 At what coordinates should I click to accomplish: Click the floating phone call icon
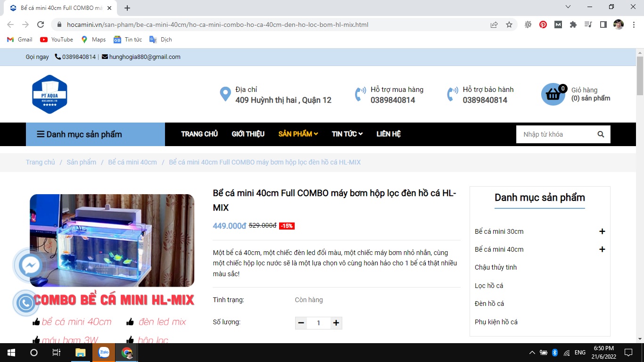(x=25, y=303)
